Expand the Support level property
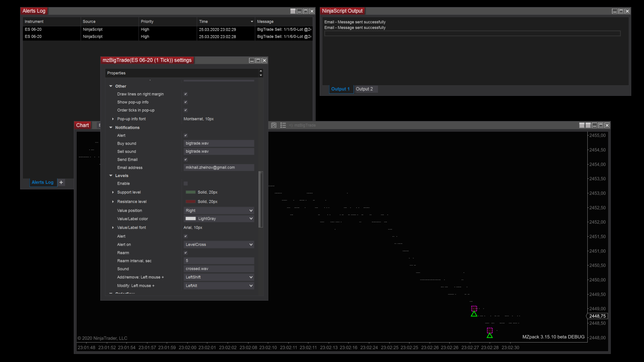 113,192
